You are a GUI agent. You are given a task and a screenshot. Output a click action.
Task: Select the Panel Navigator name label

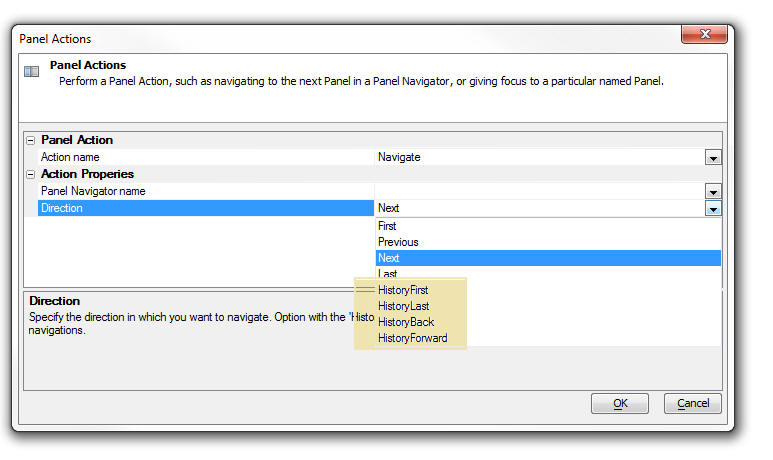tap(93, 191)
